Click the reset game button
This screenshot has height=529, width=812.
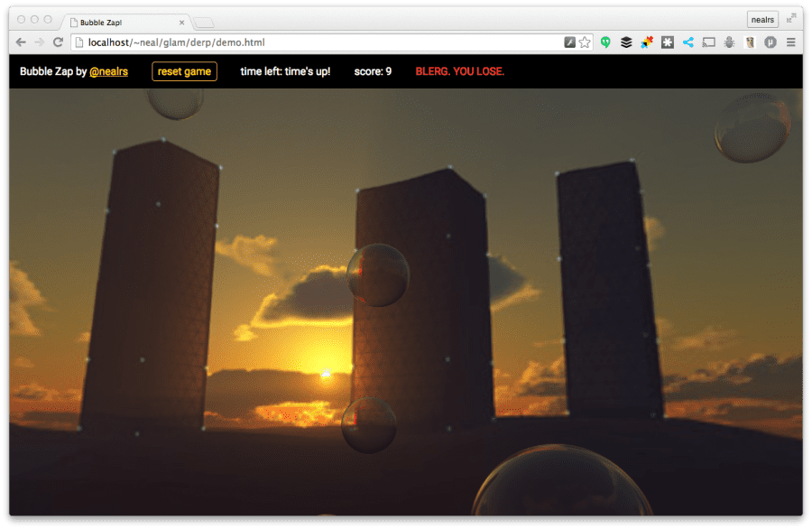tap(184, 71)
